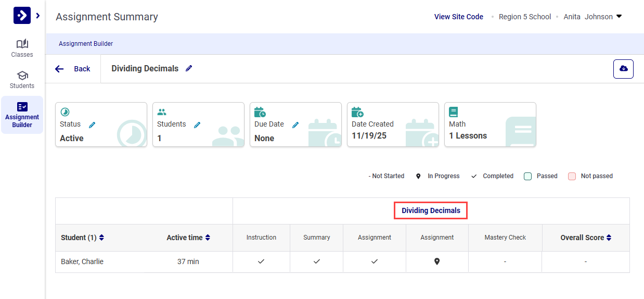Open the Dividing Decimals lesson header link
Screen dimensions: 644x299
(431, 210)
